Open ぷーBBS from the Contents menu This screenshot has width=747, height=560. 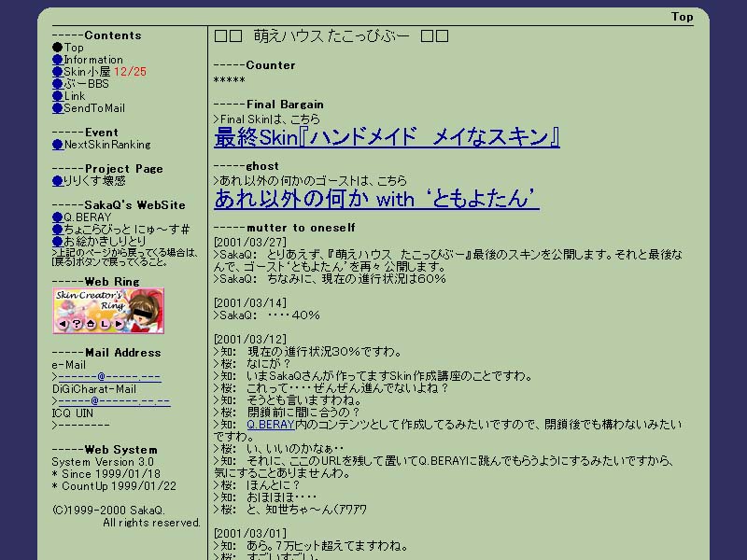(x=86, y=84)
